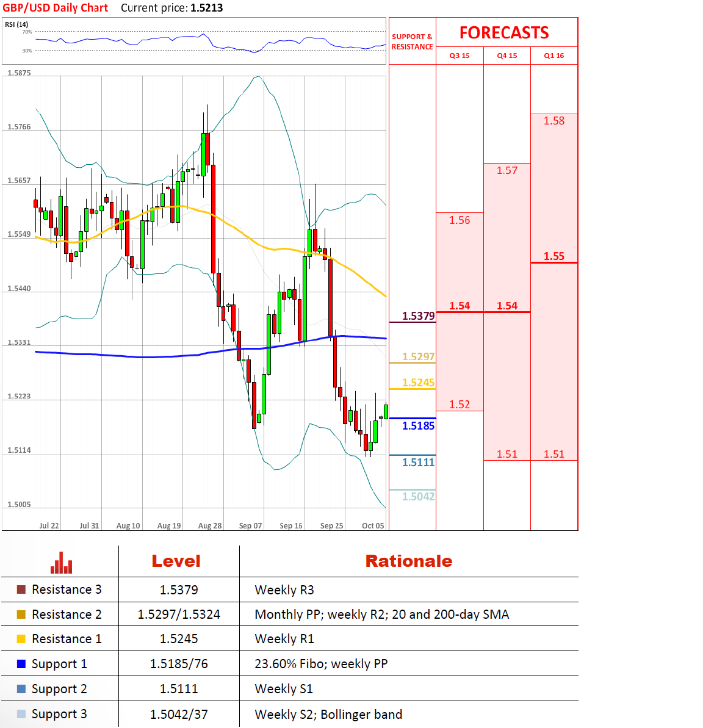Click the 1.5185 support level marker
703x728 pixels.
pyautogui.click(x=418, y=426)
